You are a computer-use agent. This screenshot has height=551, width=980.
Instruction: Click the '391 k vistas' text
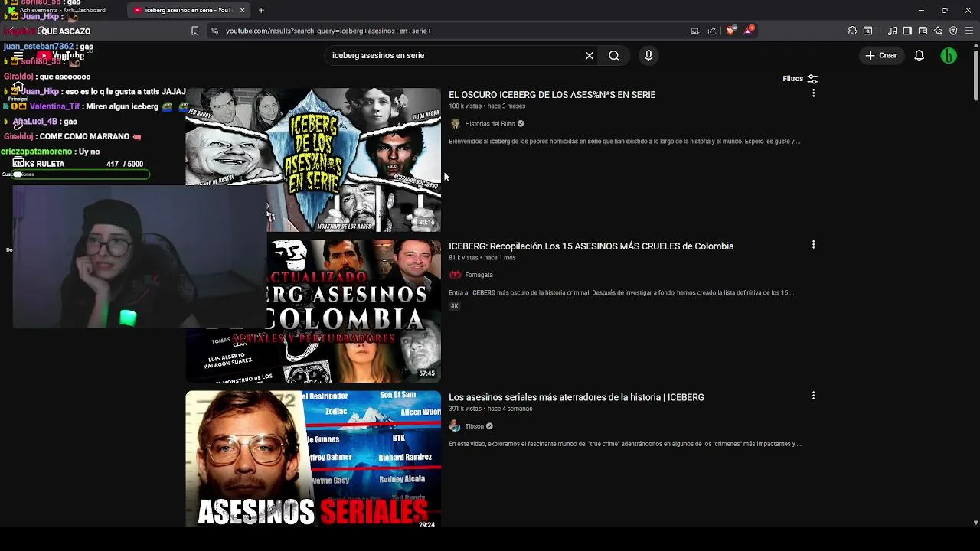coord(465,409)
